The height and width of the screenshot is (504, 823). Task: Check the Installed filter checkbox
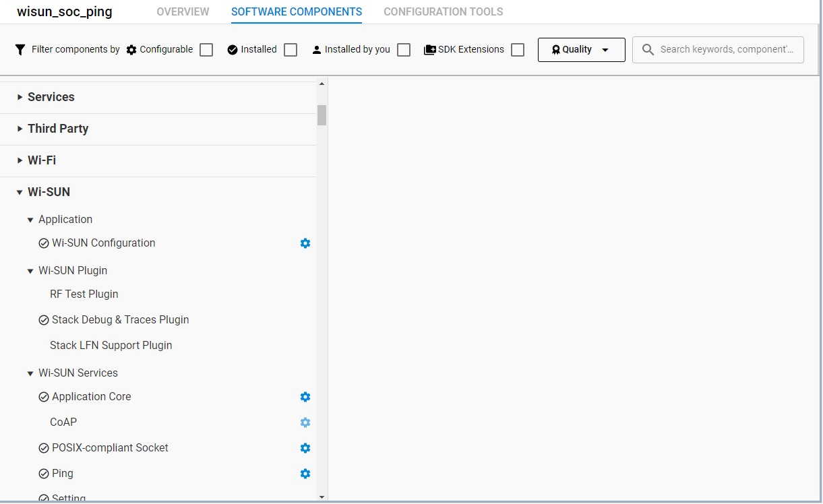[291, 50]
